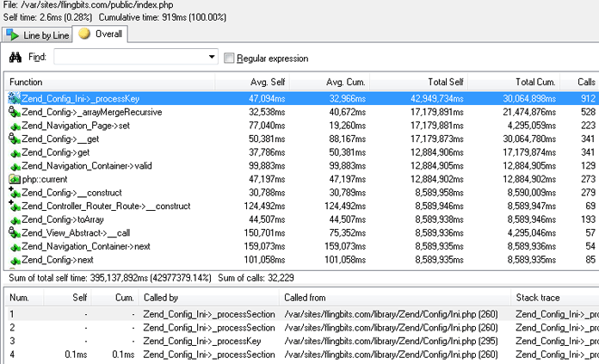Viewport: 599px width, 364px height.
Task: Select caller row number 2
Action: (x=302, y=327)
